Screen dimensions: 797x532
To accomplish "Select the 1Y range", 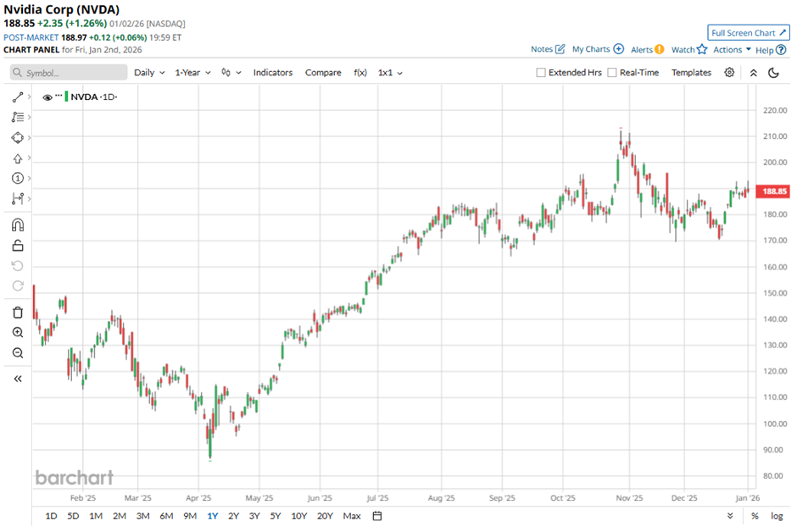I will (x=213, y=516).
